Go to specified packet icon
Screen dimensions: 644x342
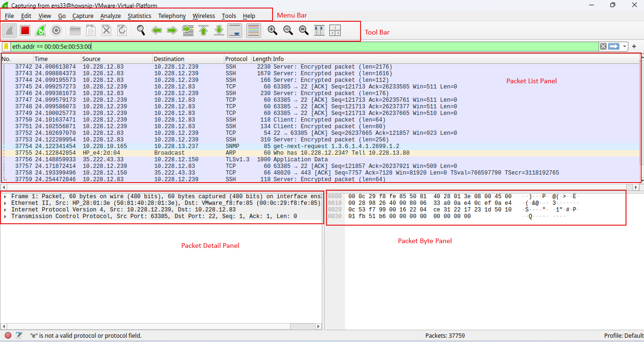pyautogui.click(x=188, y=31)
